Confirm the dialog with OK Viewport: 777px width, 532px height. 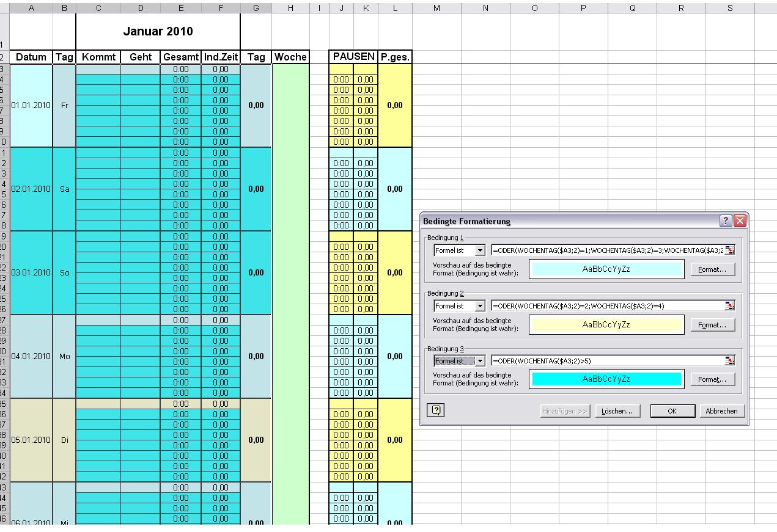(672, 411)
